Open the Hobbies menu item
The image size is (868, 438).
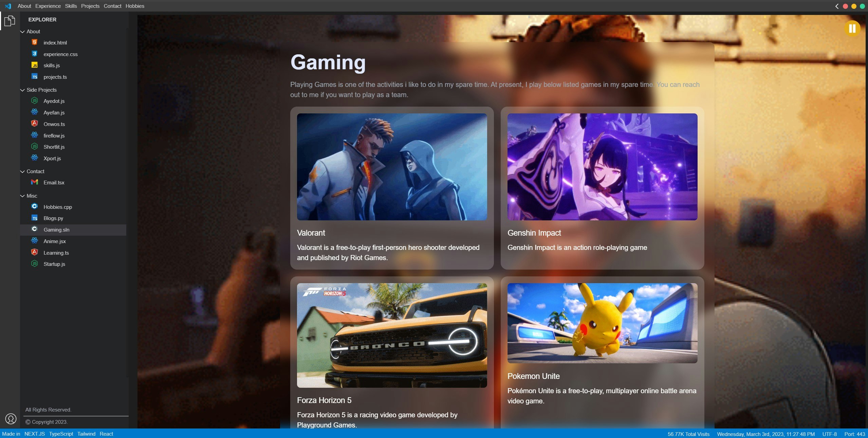tap(135, 6)
